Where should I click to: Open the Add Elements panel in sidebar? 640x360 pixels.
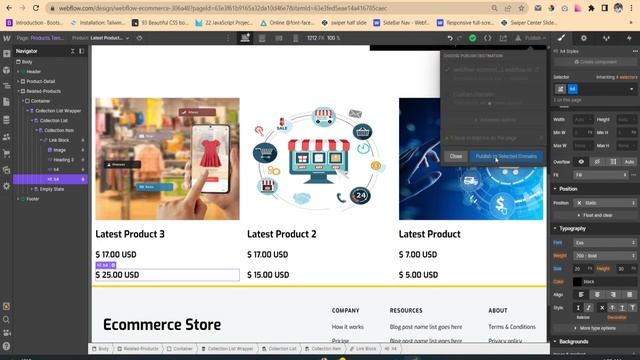pos(7,53)
